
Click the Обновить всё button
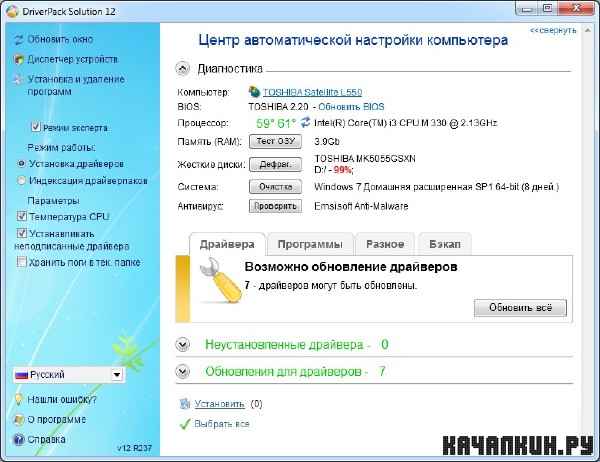click(520, 308)
